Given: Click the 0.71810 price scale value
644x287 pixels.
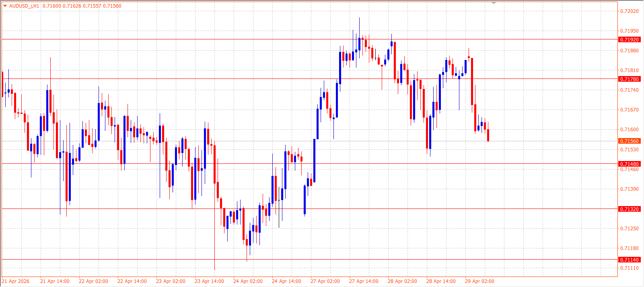Looking at the screenshot, I should click(x=629, y=70).
